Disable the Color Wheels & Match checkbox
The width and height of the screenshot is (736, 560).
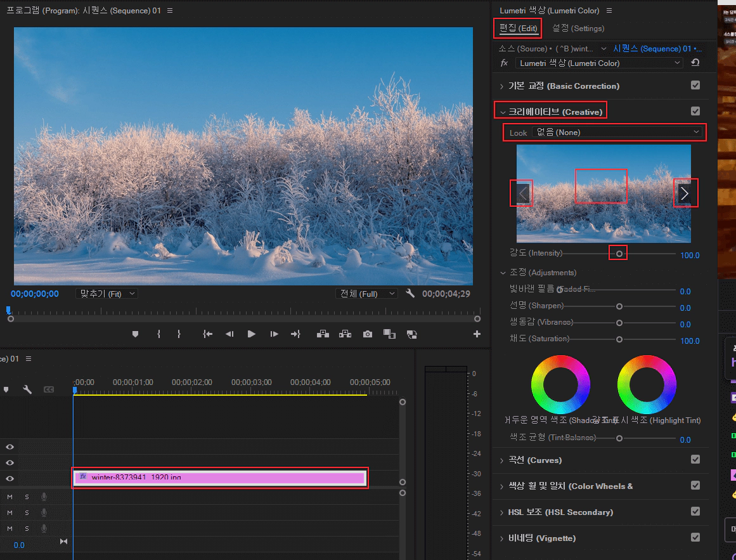pyautogui.click(x=695, y=485)
